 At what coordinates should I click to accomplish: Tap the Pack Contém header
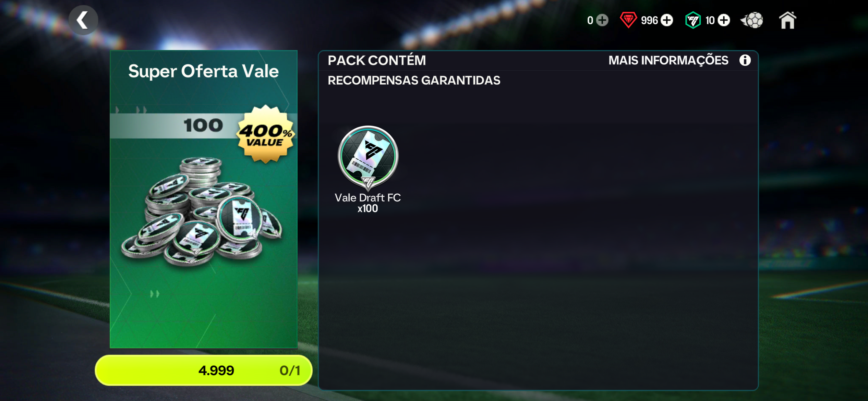(377, 60)
